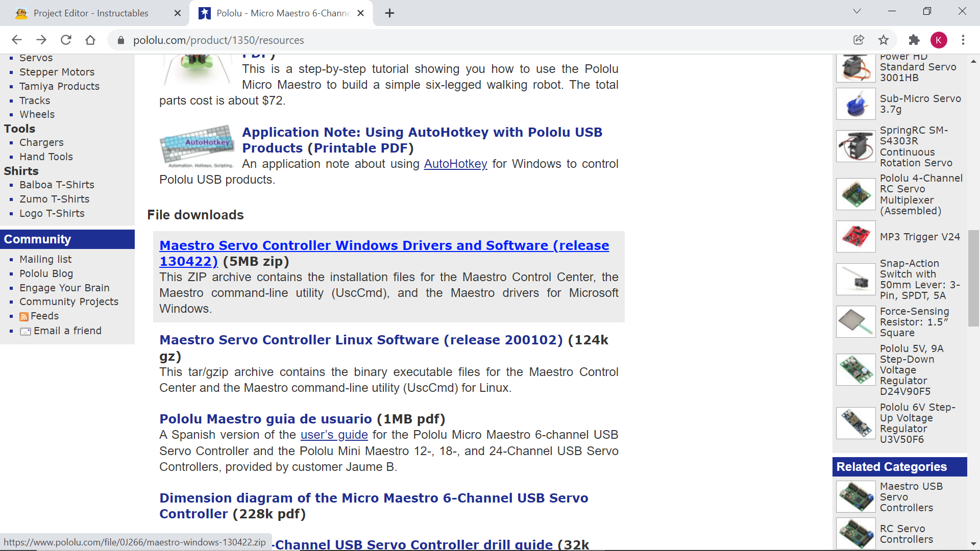Open SpringRC SM-S4303R servo thumbnail
Viewport: 980px width, 551px height.
[856, 146]
